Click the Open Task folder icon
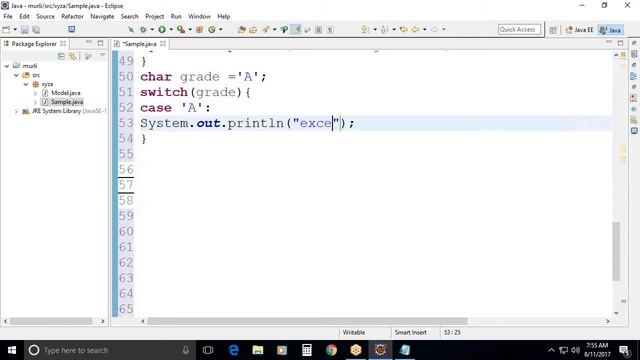Screen dimensions: 640x360 [253, 29]
